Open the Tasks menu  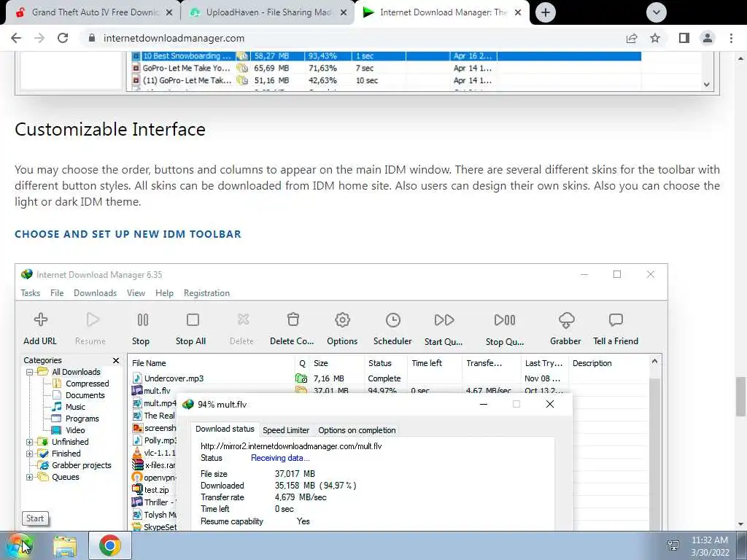pos(31,293)
